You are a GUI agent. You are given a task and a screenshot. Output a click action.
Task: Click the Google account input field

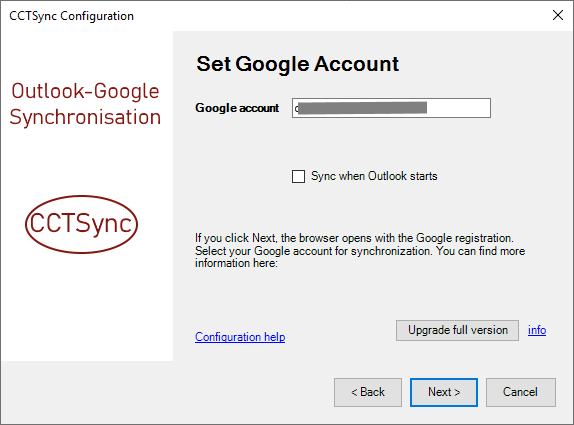[391, 108]
